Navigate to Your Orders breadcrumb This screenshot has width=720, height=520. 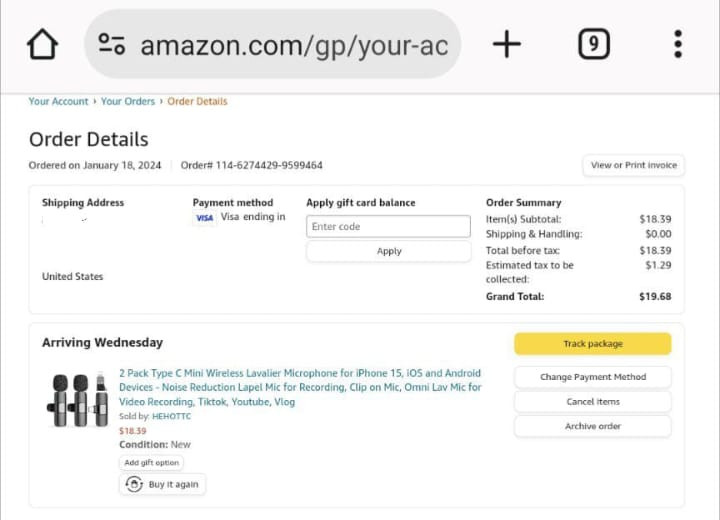(128, 101)
